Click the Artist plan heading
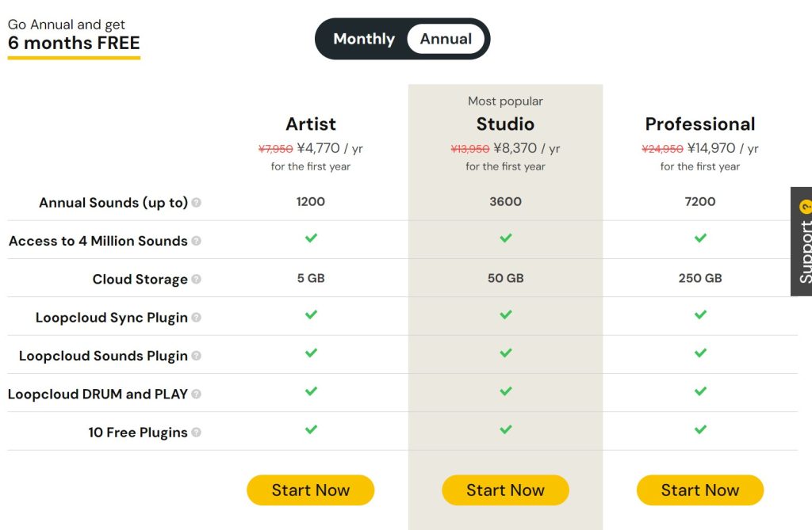The height and width of the screenshot is (530, 812). point(311,124)
